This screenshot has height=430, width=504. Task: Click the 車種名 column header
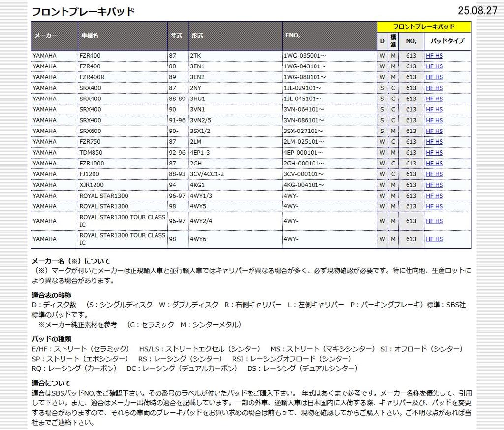(x=90, y=36)
